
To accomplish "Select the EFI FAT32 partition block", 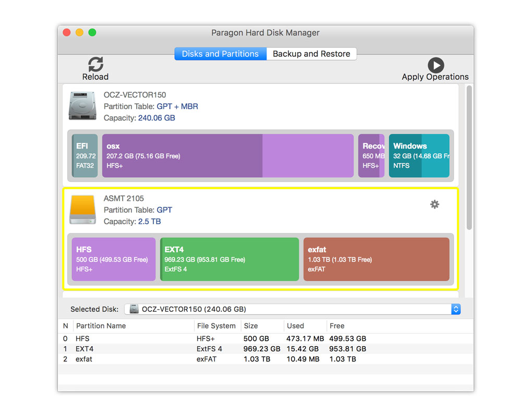I will tap(85, 156).
